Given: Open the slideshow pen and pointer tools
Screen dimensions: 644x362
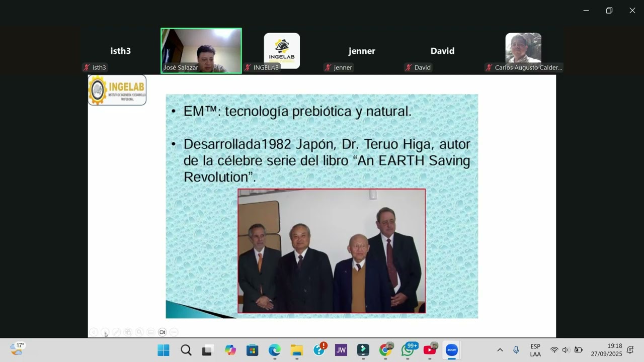Looking at the screenshot, I should click(x=116, y=332).
